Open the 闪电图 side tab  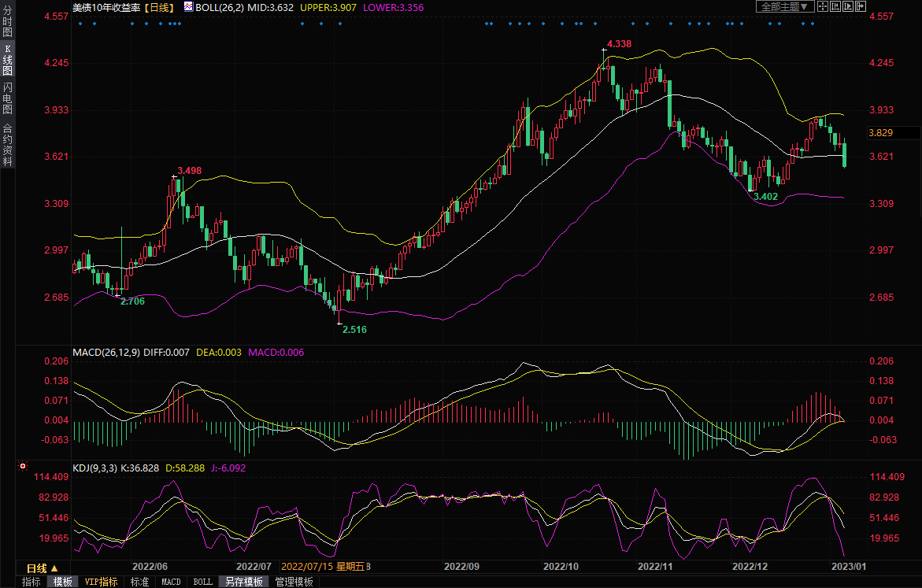click(7, 98)
